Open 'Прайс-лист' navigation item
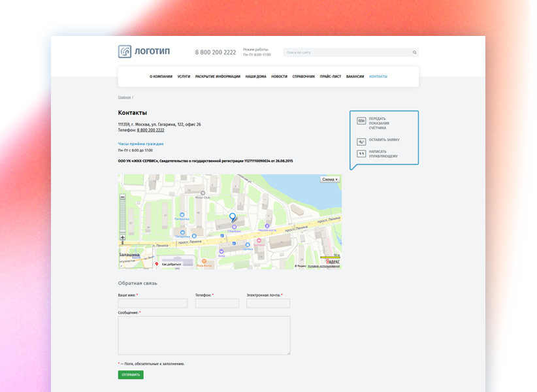537x392 pixels. pyautogui.click(x=330, y=76)
